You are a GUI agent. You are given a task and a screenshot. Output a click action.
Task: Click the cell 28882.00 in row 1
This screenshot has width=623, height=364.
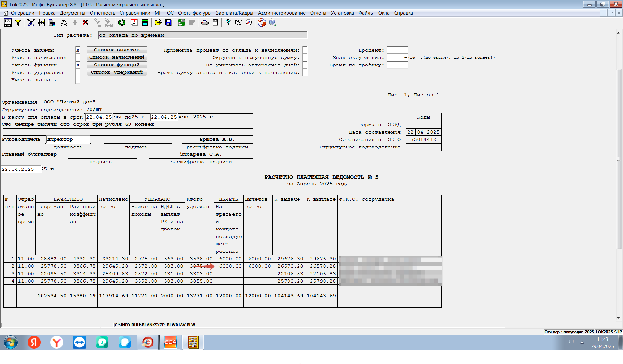tap(52, 259)
